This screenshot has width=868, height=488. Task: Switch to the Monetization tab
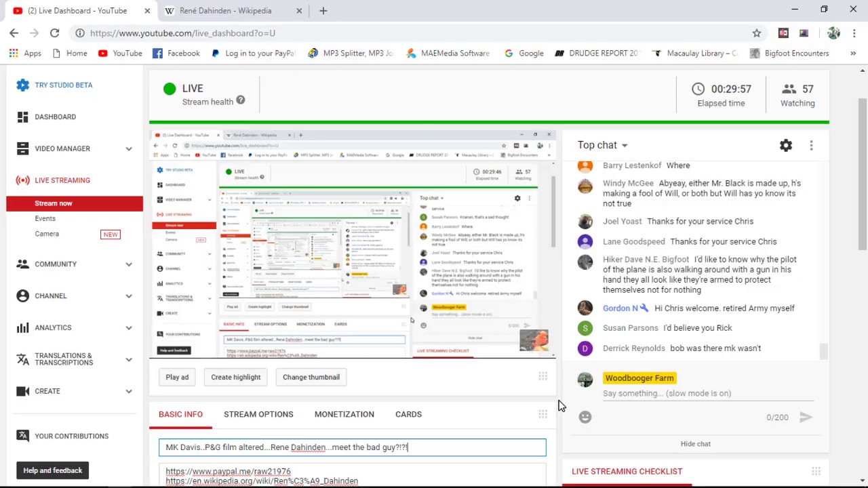pyautogui.click(x=344, y=414)
